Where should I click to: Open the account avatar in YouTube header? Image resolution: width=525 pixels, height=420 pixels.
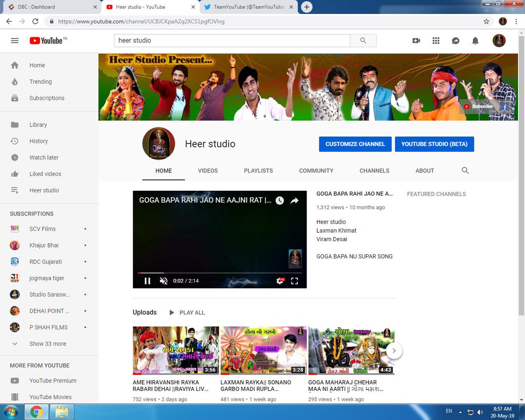[x=499, y=41]
